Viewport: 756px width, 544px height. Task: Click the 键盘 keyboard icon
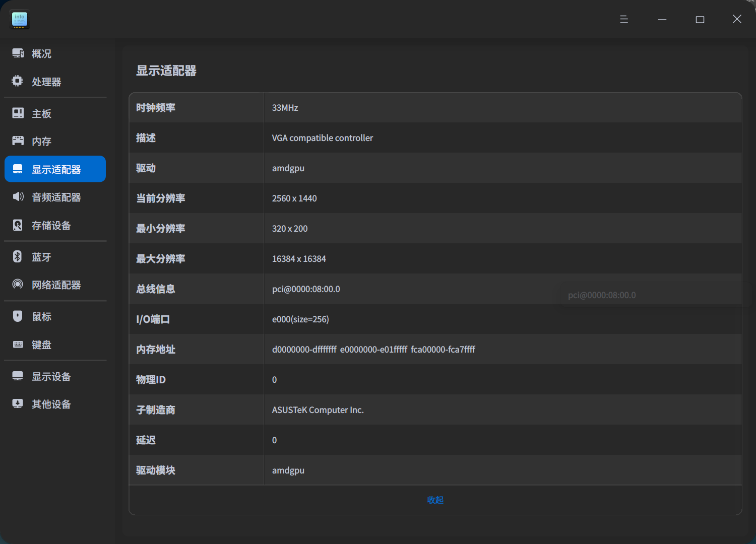(18, 345)
